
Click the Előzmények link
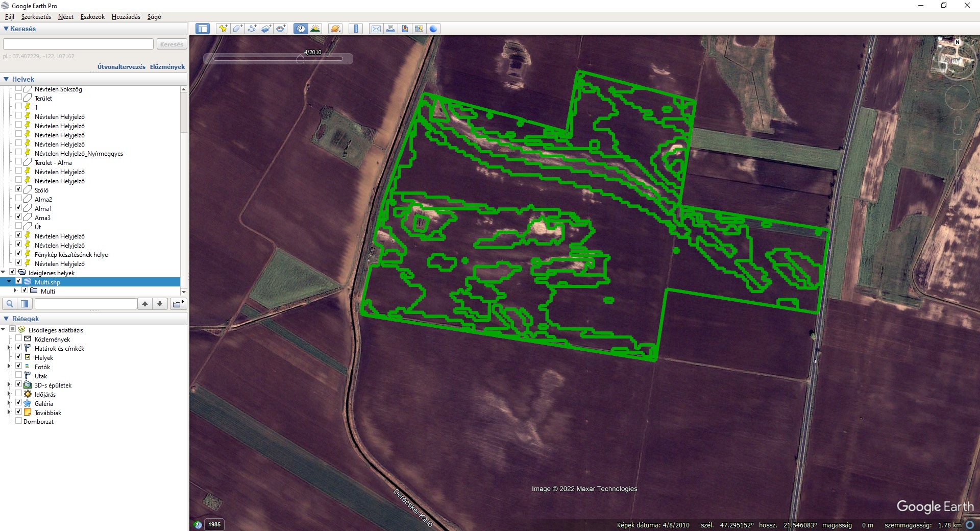point(167,67)
